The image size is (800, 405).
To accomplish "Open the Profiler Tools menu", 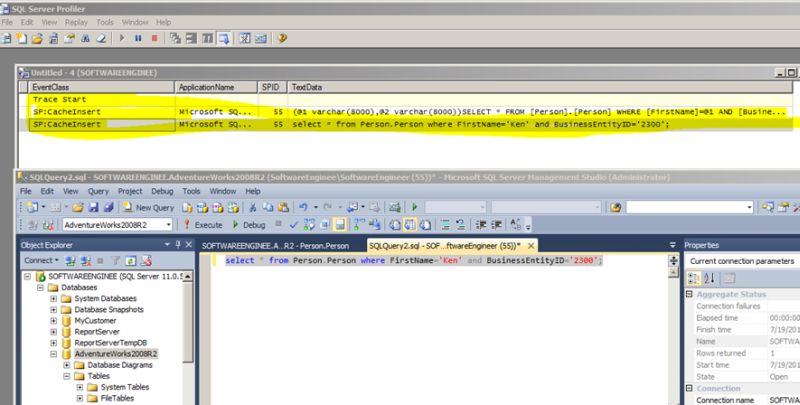I will pyautogui.click(x=105, y=22).
